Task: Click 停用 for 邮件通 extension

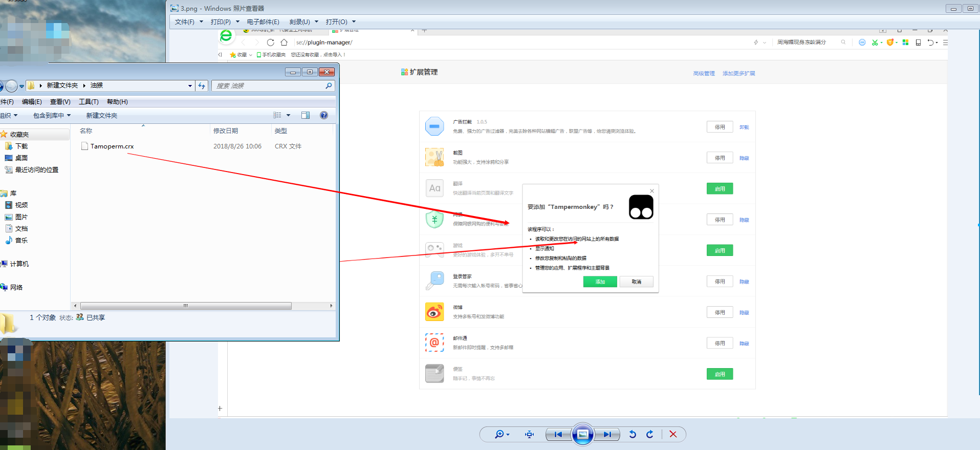Action: point(720,344)
